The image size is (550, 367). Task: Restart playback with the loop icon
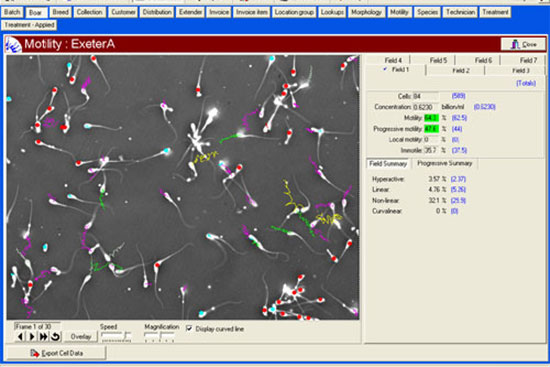pos(55,337)
